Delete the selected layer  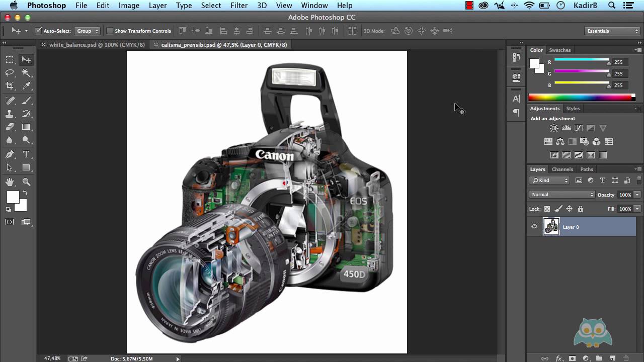[x=626, y=358]
